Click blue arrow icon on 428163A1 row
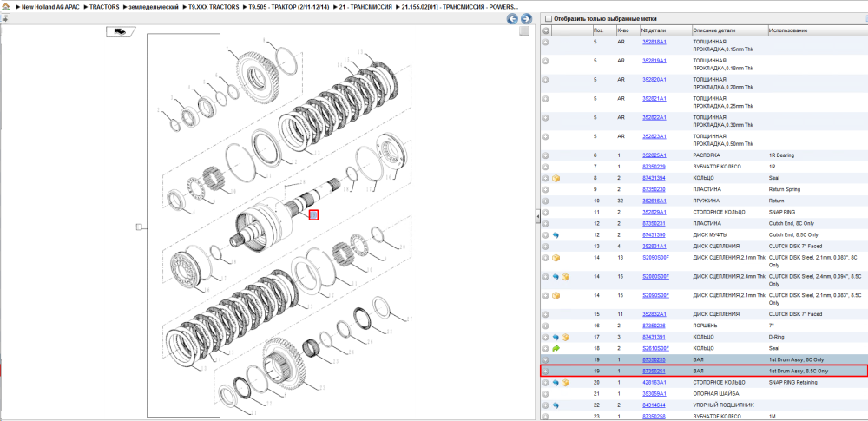The height and width of the screenshot is (421, 868). pos(556,383)
